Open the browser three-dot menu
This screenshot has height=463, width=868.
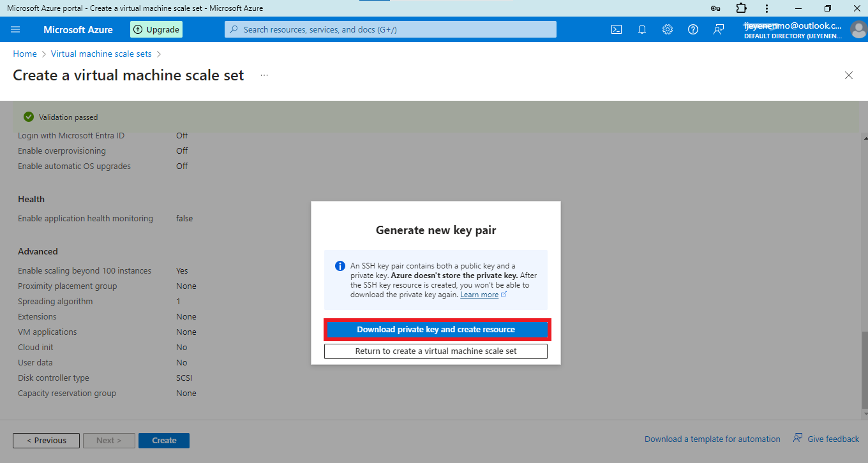pos(767,8)
